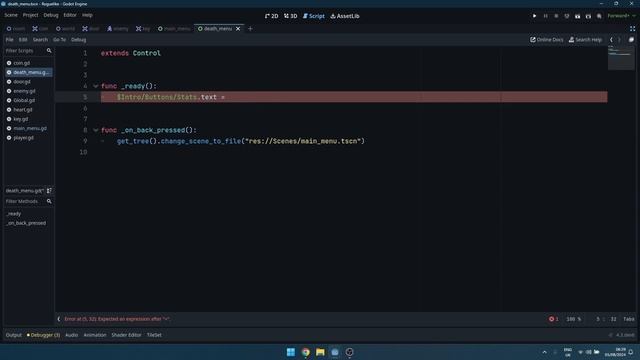Focus the Filter Methods field
Image resolution: width=640 pixels, height=360 pixels.
tap(28, 201)
